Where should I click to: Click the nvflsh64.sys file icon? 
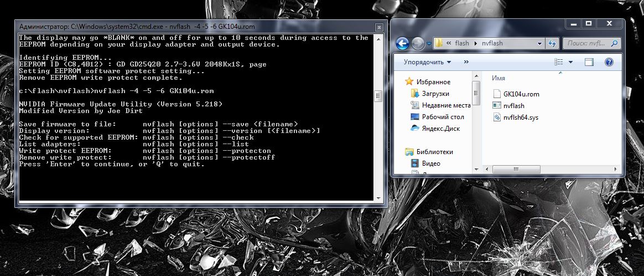point(496,117)
